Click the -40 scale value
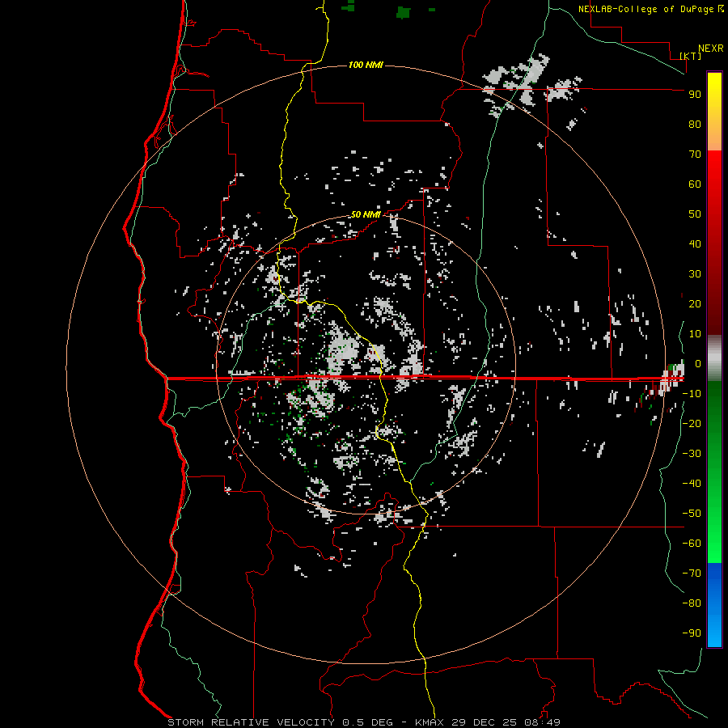Image resolution: width=728 pixels, height=728 pixels. coord(692,484)
